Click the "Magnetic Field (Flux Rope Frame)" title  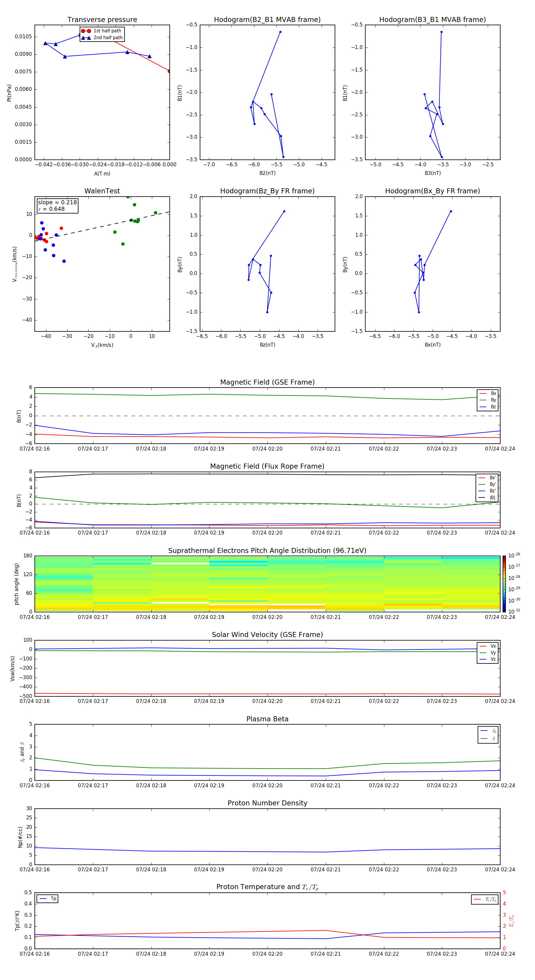tap(267, 466)
